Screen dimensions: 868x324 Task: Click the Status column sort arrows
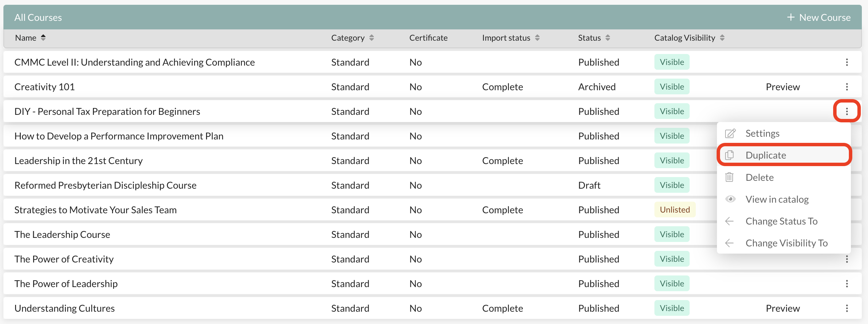[608, 38]
